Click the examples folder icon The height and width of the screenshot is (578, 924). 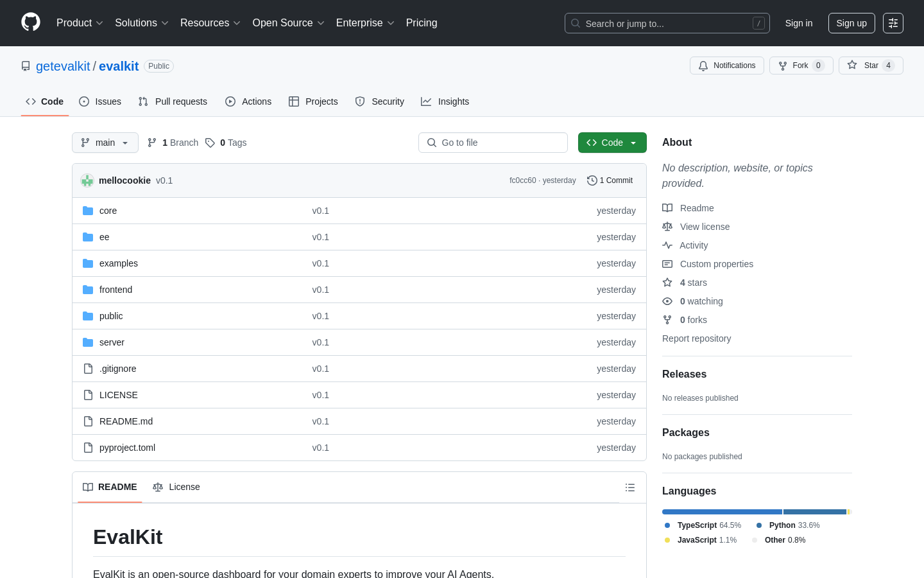[x=88, y=263]
